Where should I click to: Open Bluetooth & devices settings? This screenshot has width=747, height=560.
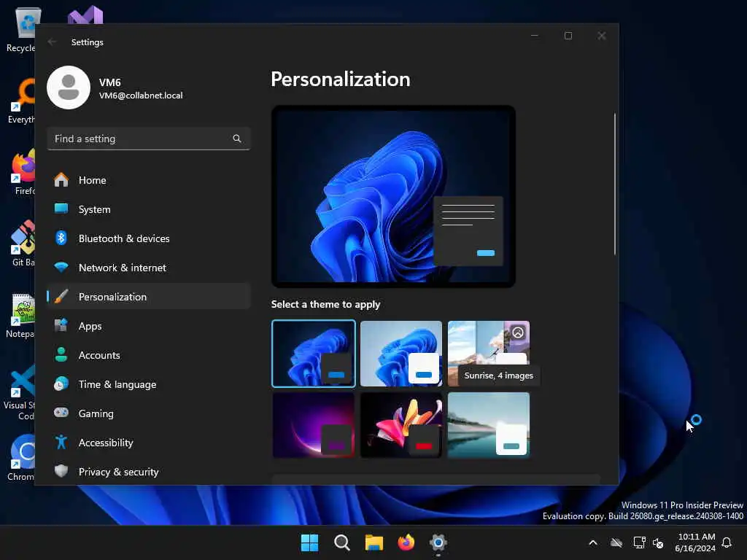(149, 238)
